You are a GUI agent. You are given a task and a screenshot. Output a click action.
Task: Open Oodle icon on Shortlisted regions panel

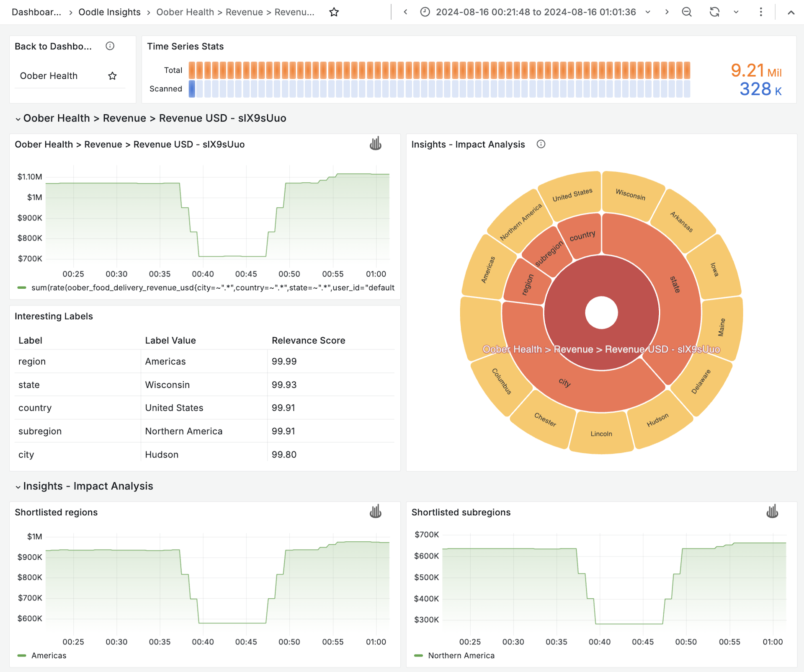375,512
